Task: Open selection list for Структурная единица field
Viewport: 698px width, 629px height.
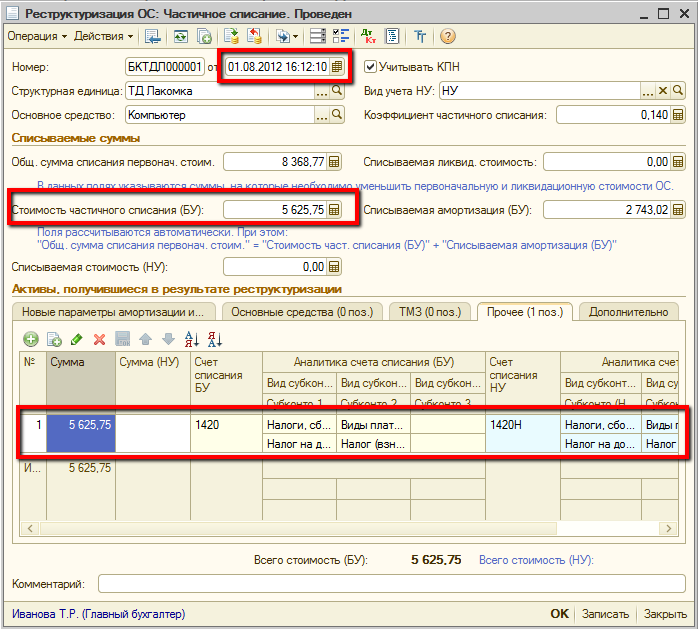Action: (322, 91)
